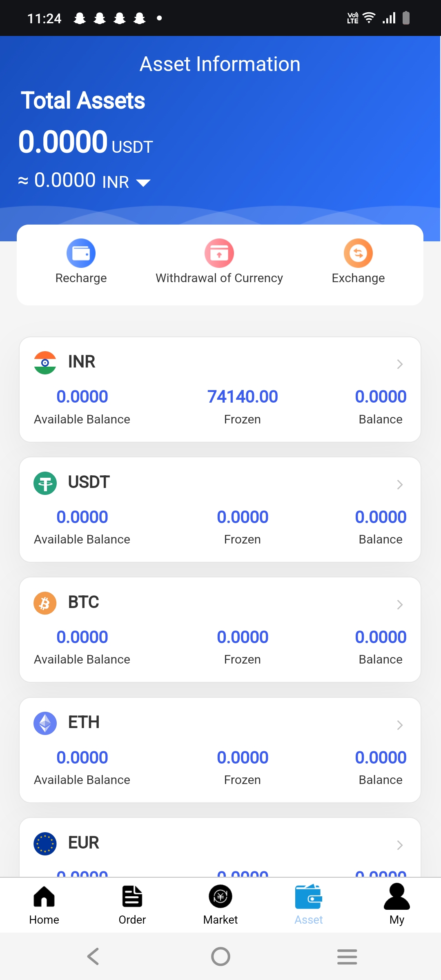
Task: Switch to the Order tab
Action: point(132,904)
